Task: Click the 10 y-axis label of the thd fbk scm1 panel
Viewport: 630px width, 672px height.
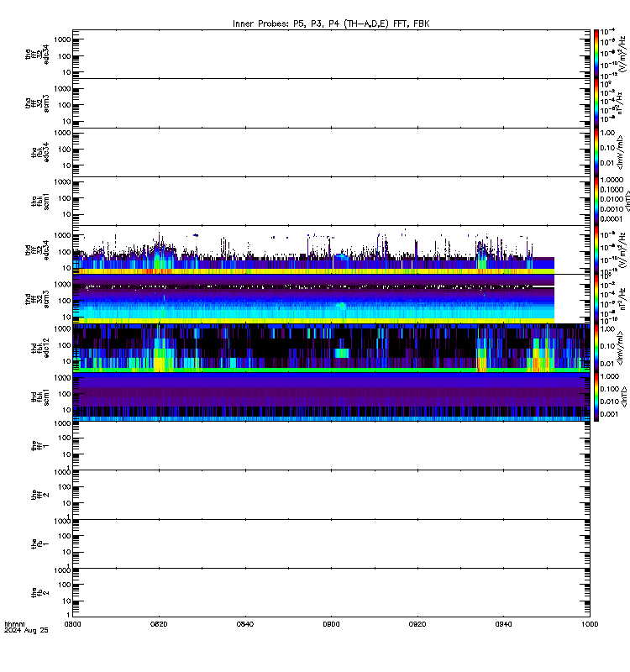Action: coord(66,410)
